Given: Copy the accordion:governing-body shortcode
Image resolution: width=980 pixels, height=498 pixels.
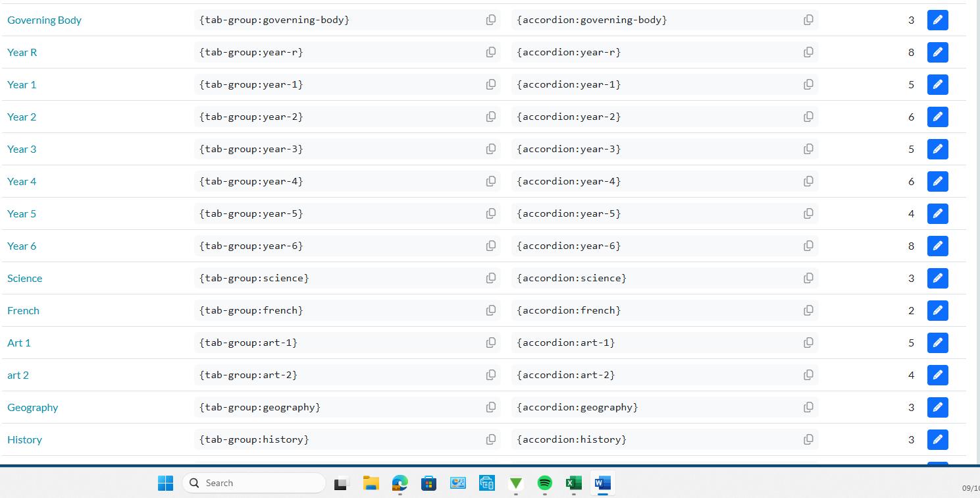Looking at the screenshot, I should (x=808, y=20).
